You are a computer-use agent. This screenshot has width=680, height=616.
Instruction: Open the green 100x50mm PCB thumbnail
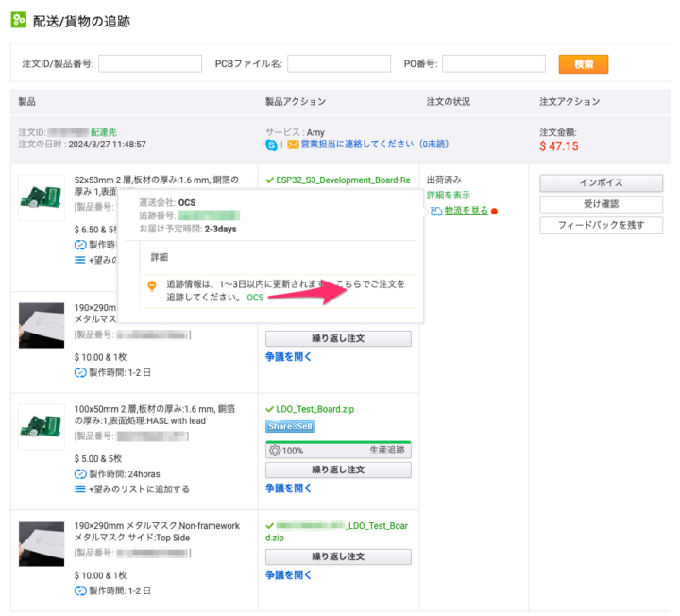click(x=42, y=426)
